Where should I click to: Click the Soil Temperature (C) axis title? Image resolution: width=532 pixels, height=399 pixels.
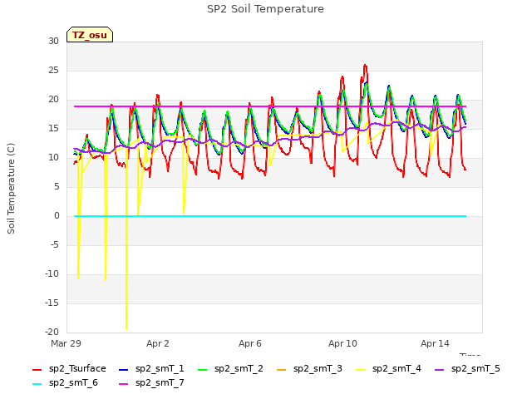pyautogui.click(x=11, y=189)
